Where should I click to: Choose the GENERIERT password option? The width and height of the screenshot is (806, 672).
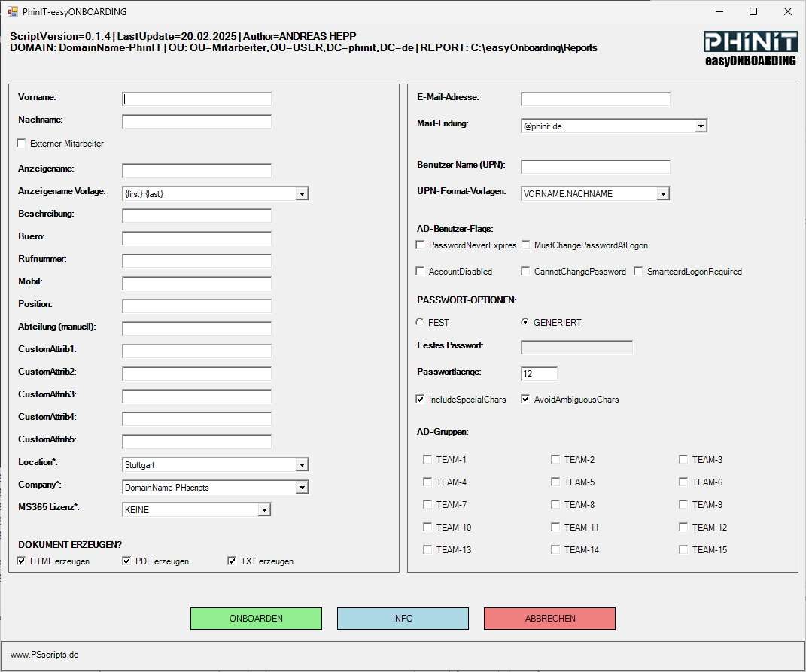525,322
